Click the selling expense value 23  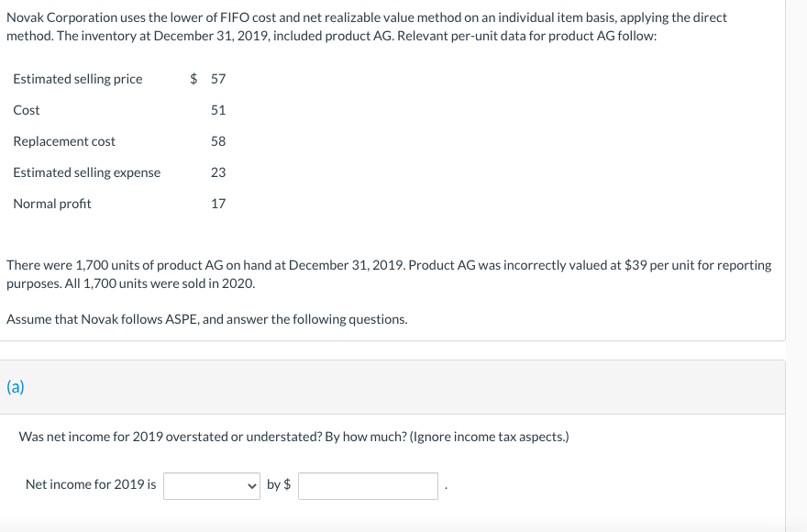[x=218, y=172]
